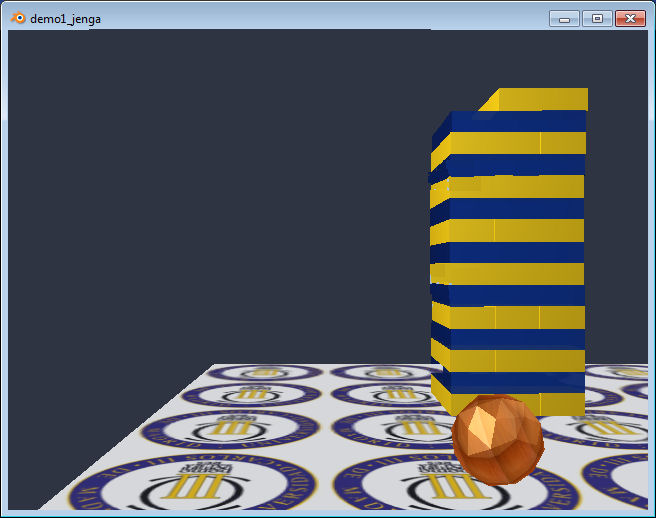Close the demo1_jenga window
Viewport: 656px width, 518px height.
click(630, 19)
